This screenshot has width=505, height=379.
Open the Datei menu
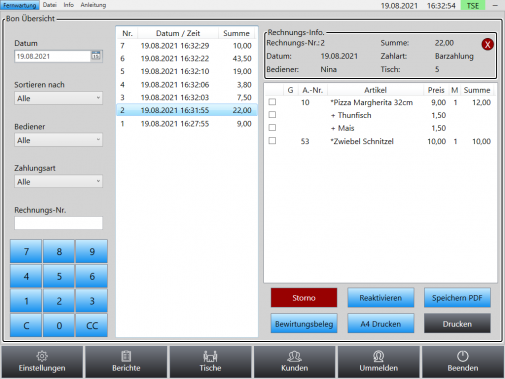tap(50, 5)
